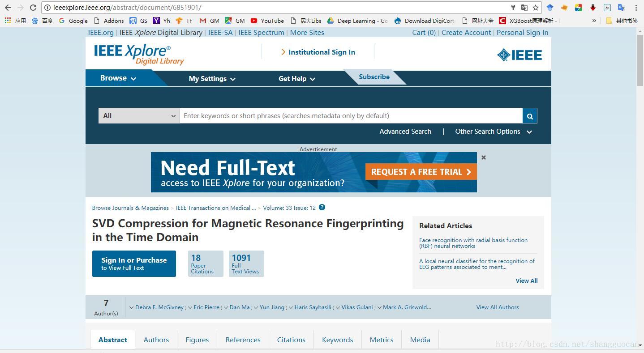
Task: View site information for ieeexplore.ieee.org
Action: pos(47,8)
